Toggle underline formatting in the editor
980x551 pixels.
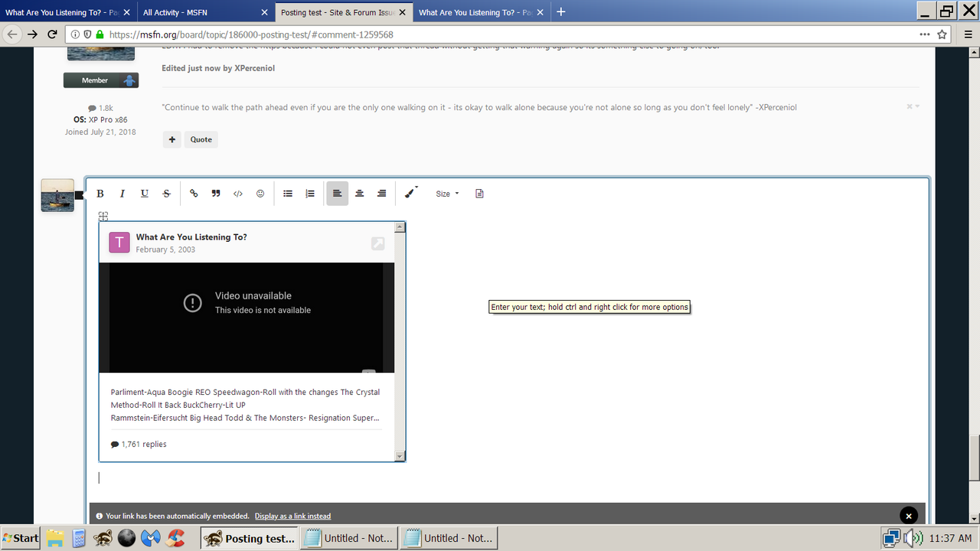144,194
